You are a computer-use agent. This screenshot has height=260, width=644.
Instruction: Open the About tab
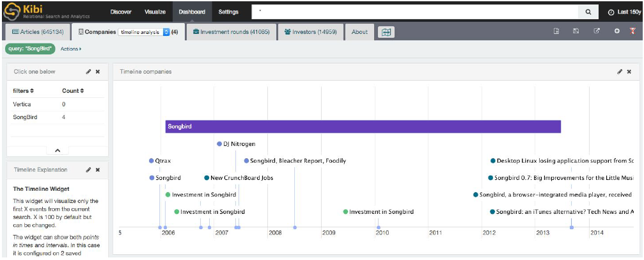click(359, 31)
